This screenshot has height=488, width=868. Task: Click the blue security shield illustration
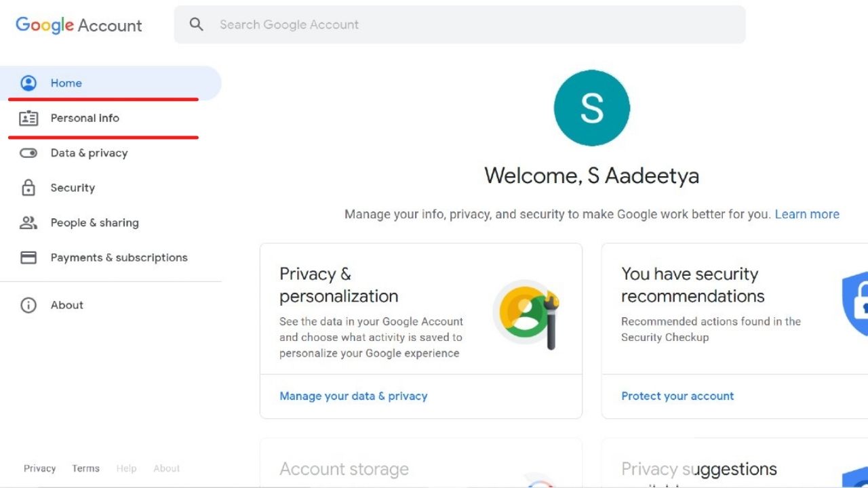(856, 304)
